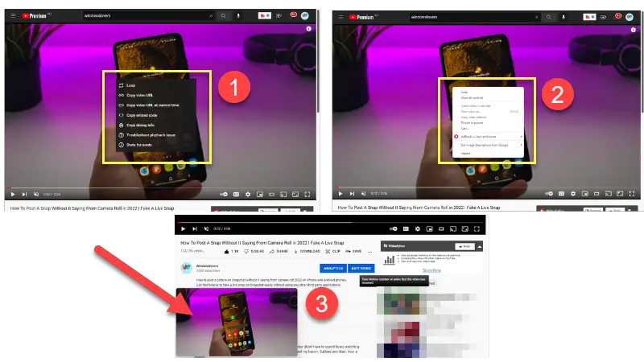The width and height of the screenshot is (644, 362).
Task: Select Show all controls in white menu
Action: 488,98
